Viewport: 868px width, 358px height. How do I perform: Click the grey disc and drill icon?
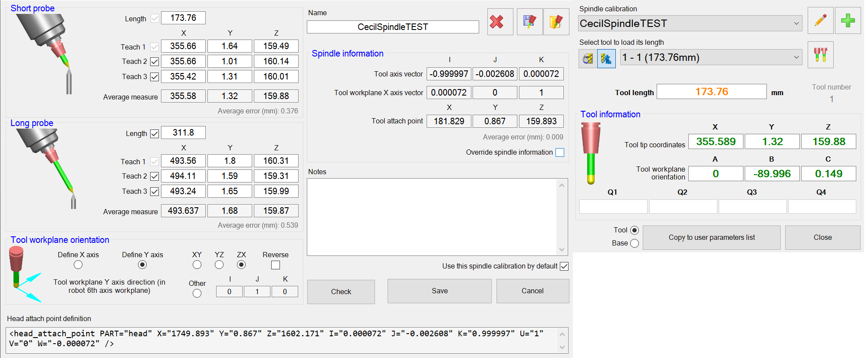point(588,58)
